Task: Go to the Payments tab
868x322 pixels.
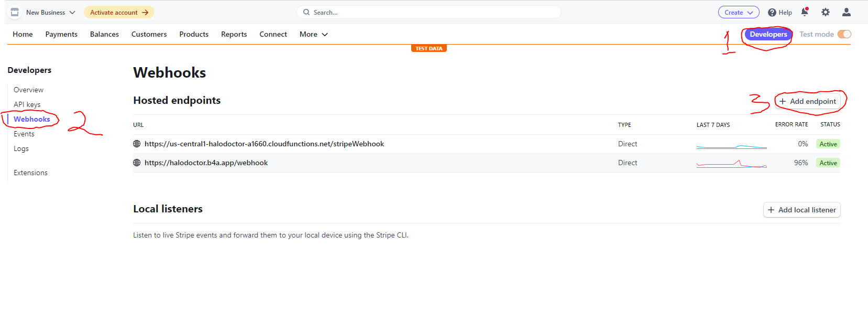Action: pos(61,34)
